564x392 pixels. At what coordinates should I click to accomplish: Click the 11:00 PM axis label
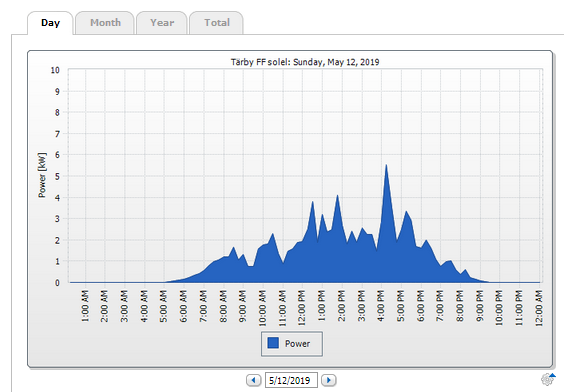click(518, 308)
